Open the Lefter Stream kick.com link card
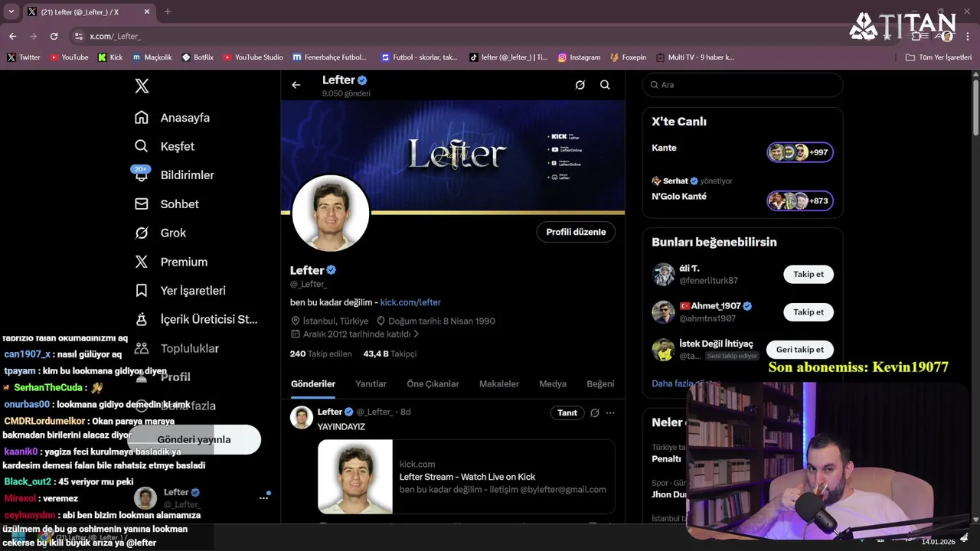 coord(466,476)
